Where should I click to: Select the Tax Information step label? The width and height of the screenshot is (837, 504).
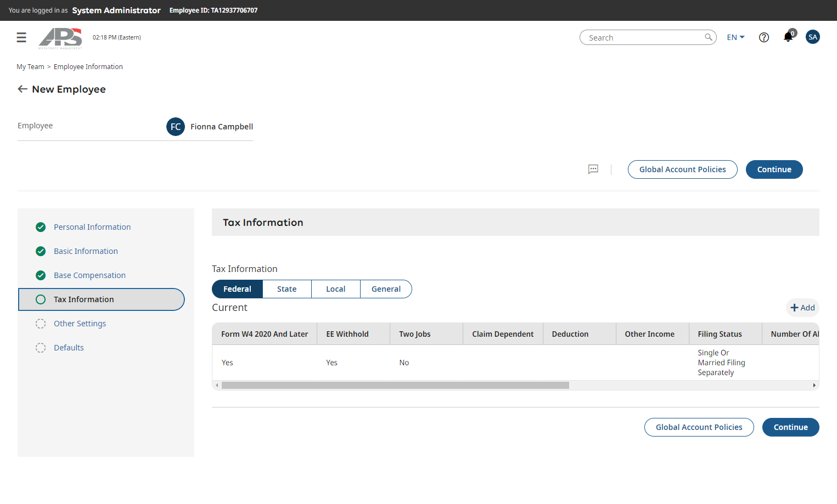click(84, 299)
